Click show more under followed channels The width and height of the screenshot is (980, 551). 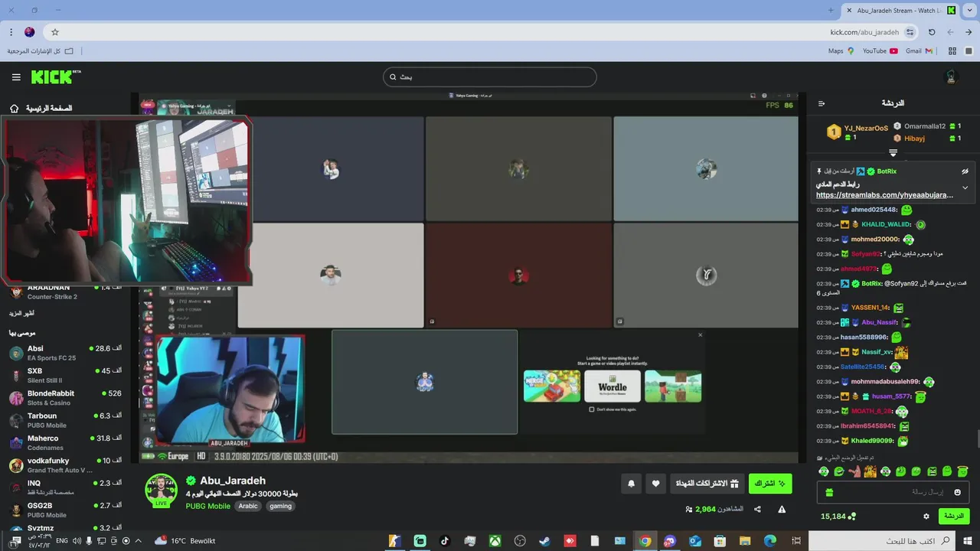21,313
